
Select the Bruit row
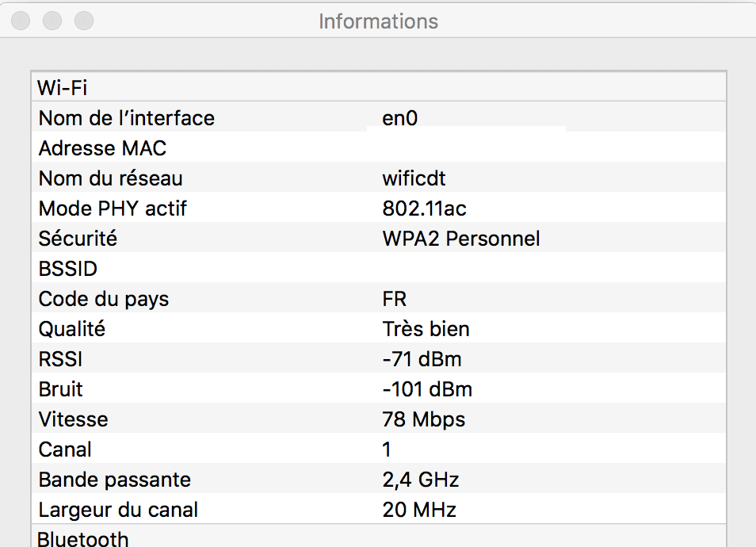(379, 388)
